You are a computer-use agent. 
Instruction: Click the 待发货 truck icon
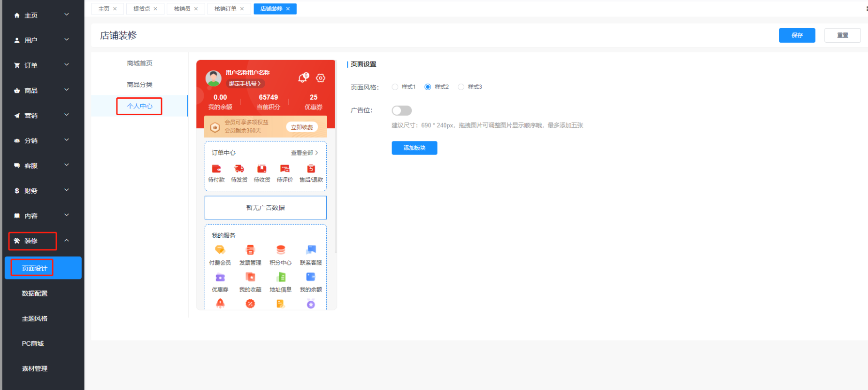(x=239, y=169)
